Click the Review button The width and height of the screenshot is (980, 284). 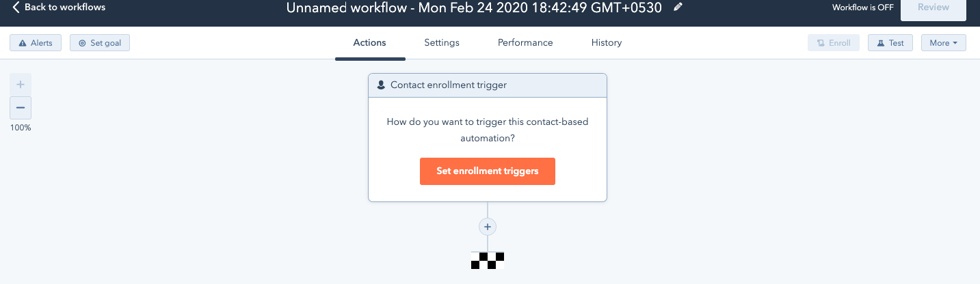pyautogui.click(x=933, y=8)
